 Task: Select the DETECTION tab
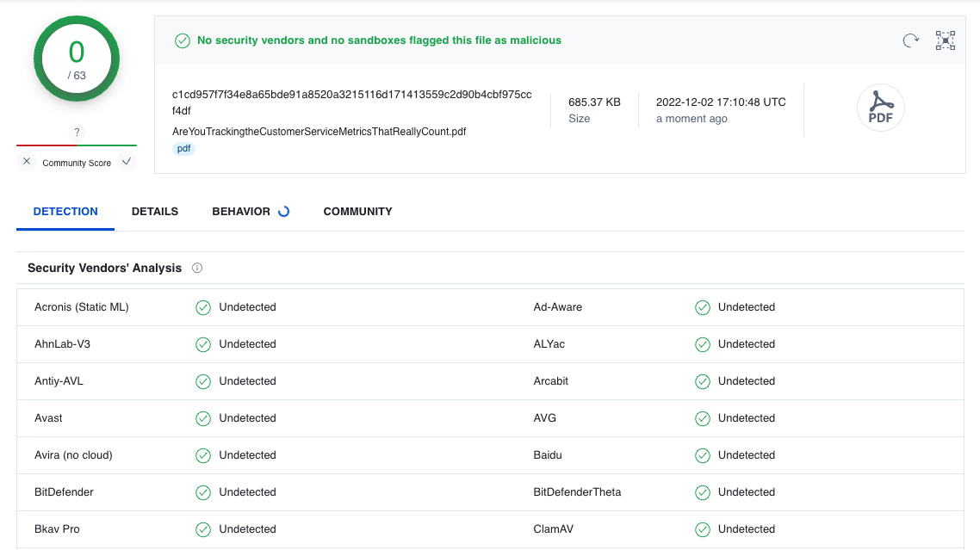(x=65, y=212)
